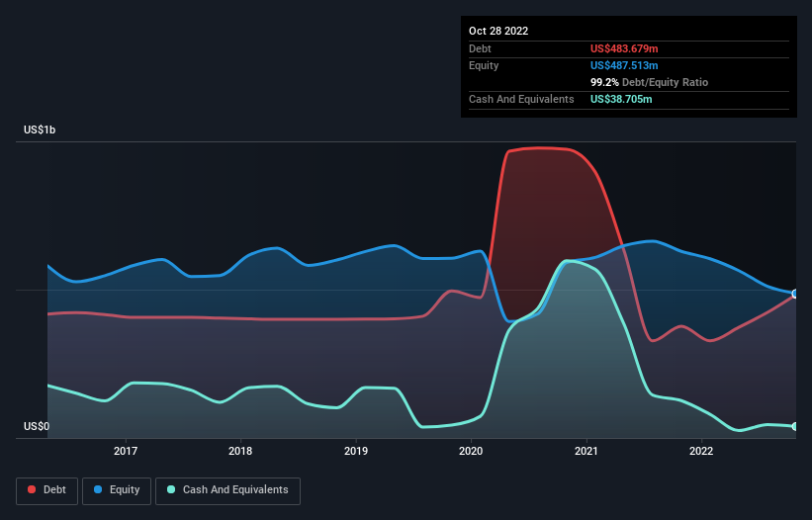Screen dimensions: 812x520
Task: Click the 2021 x-axis label
Action: [x=586, y=451]
